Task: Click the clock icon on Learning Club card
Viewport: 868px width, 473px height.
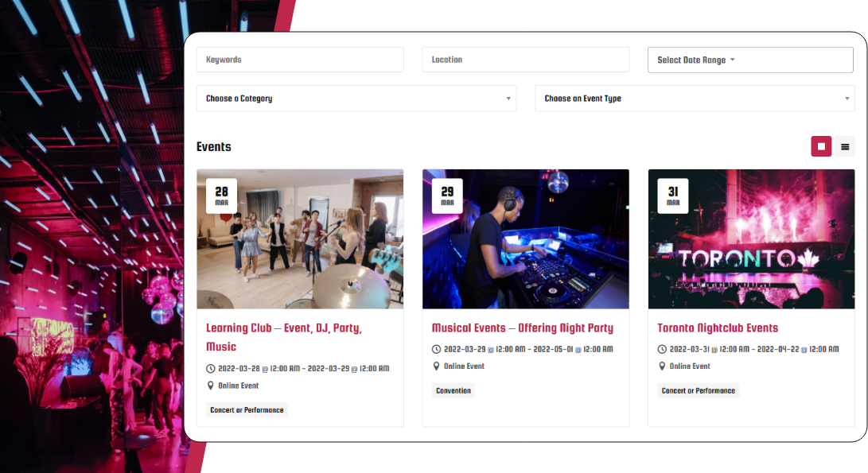Action: click(210, 368)
